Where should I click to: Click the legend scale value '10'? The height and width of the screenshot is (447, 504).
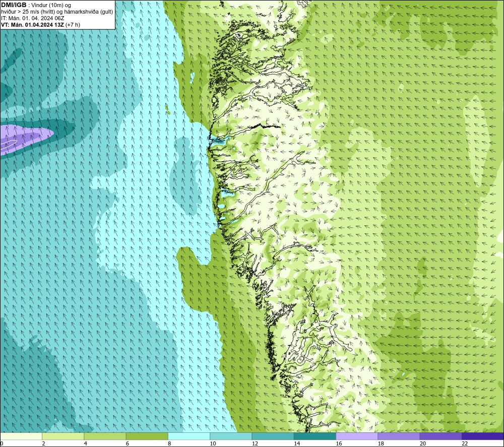coord(213,443)
